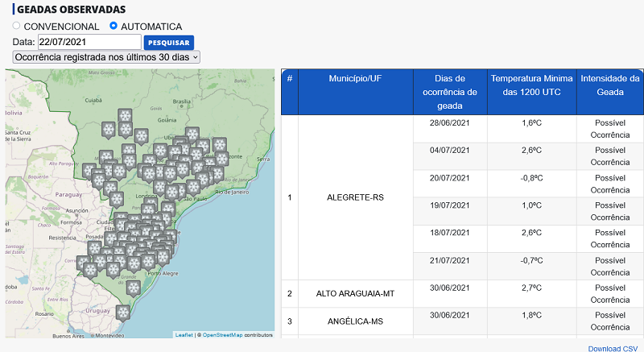Click into the Data date field
The width and height of the screenshot is (644, 352).
[x=89, y=42]
